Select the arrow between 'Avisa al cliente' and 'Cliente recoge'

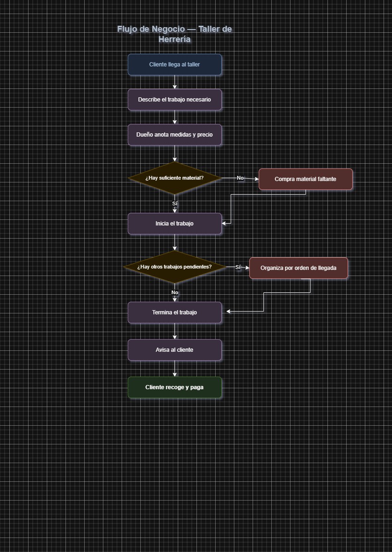(175, 369)
